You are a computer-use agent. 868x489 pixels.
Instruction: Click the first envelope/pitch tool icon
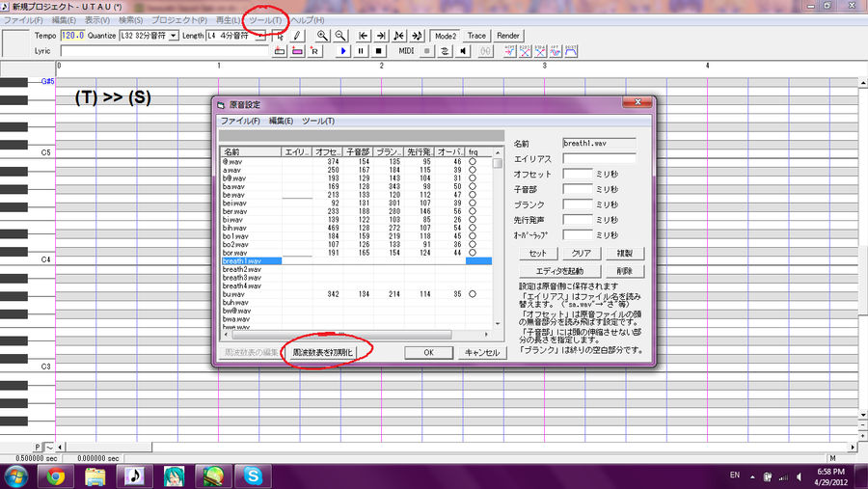pos(510,51)
